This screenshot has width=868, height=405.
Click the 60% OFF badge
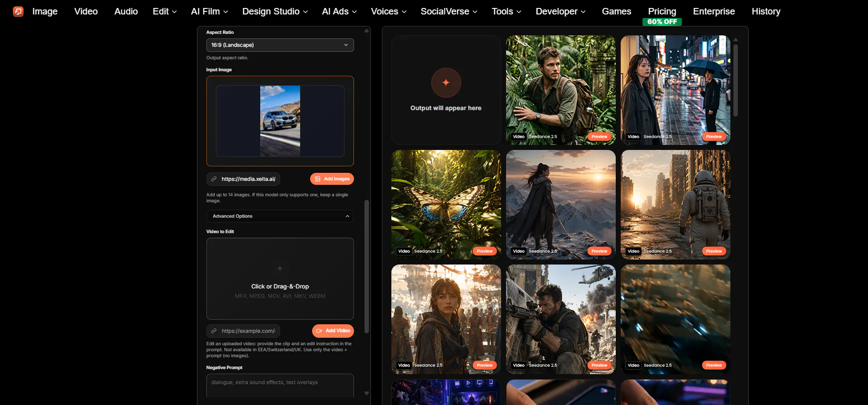coord(662,22)
